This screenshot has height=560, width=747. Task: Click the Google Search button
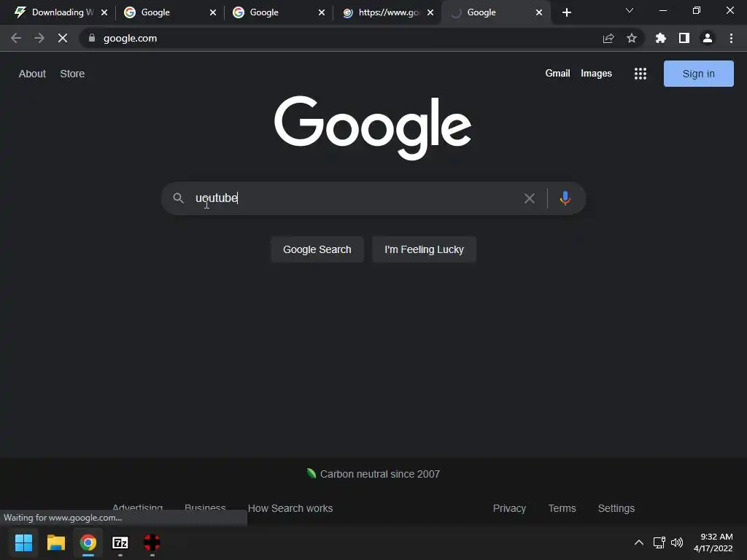pyautogui.click(x=317, y=249)
